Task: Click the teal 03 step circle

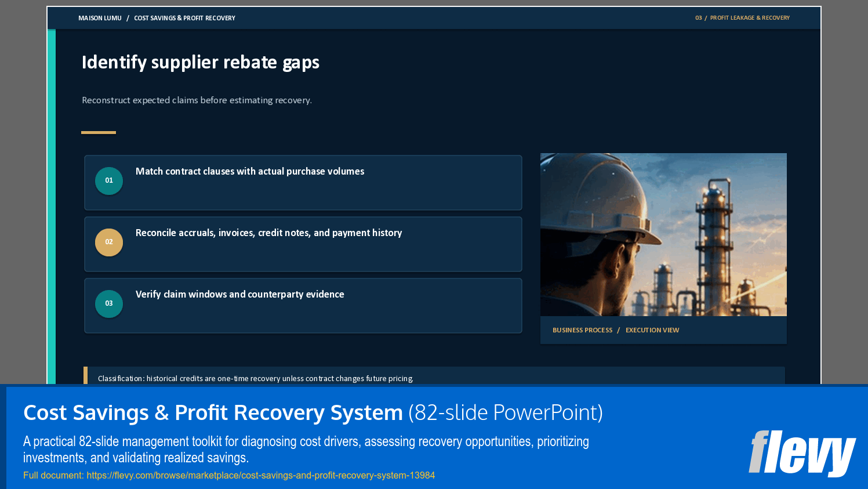Action: click(109, 303)
